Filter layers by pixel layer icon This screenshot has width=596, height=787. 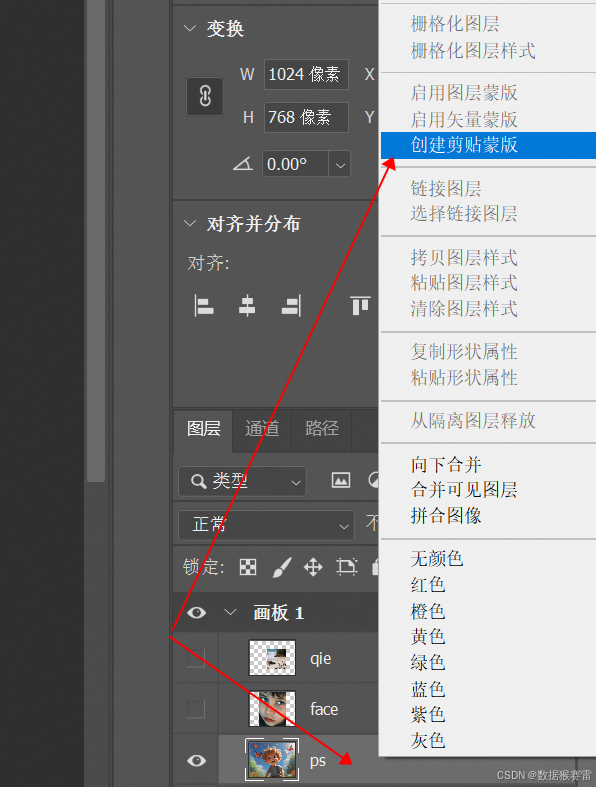pyautogui.click(x=341, y=480)
